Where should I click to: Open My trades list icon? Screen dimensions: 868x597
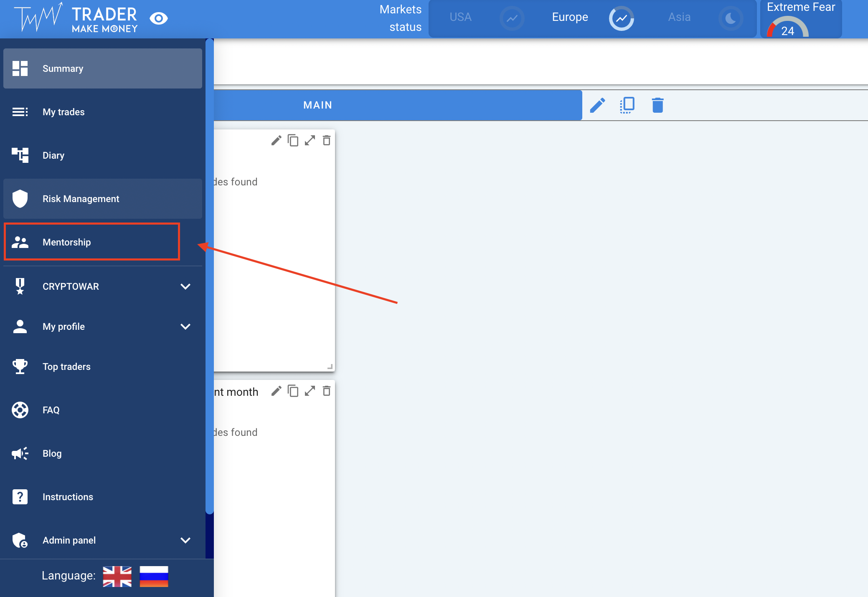pos(20,112)
